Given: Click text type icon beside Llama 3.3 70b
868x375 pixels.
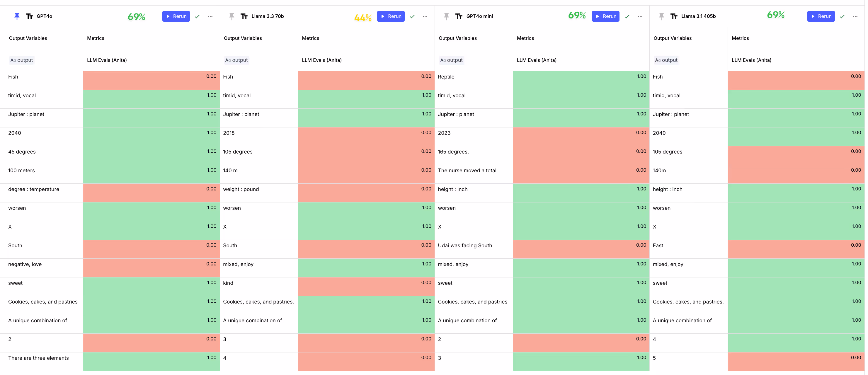Looking at the screenshot, I should point(244,16).
